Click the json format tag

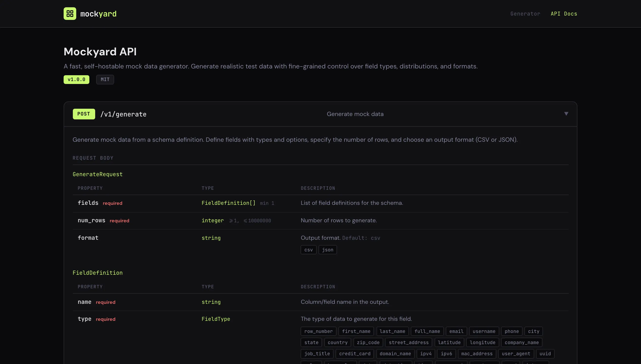[x=328, y=250]
